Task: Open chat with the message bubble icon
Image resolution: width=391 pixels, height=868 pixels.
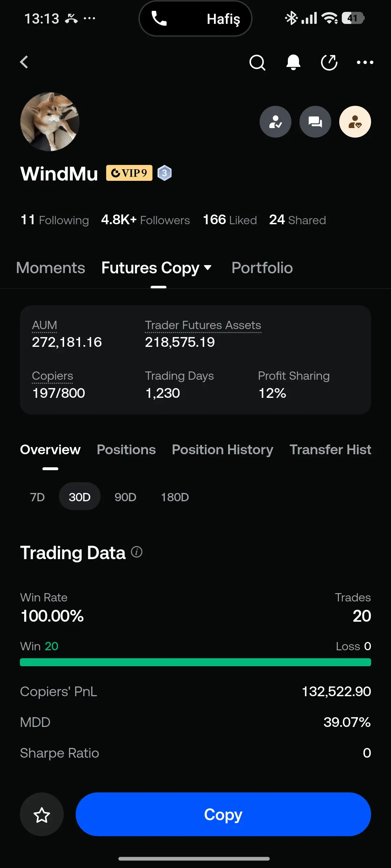Action: [315, 122]
